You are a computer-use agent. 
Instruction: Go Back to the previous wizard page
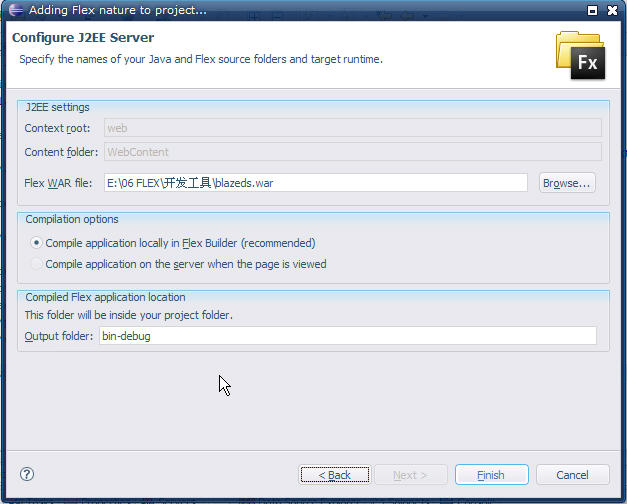click(335, 475)
